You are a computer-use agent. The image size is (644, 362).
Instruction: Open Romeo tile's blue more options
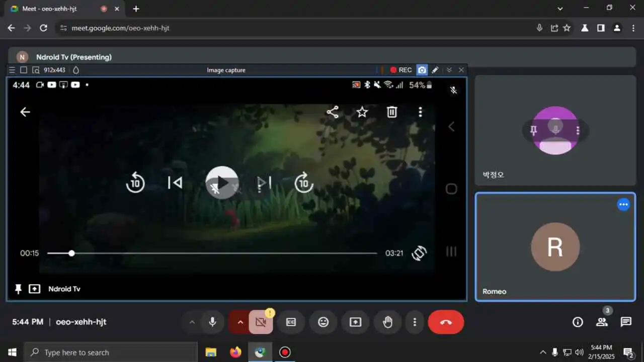tap(623, 205)
